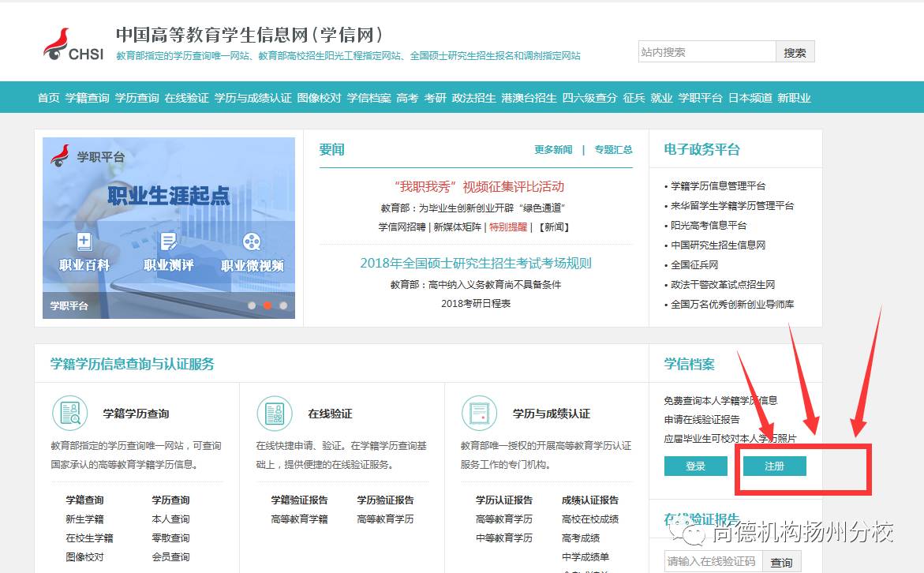Open 学籍学历信息管理平台 link
Image resolution: width=924 pixels, height=573 pixels.
click(718, 186)
